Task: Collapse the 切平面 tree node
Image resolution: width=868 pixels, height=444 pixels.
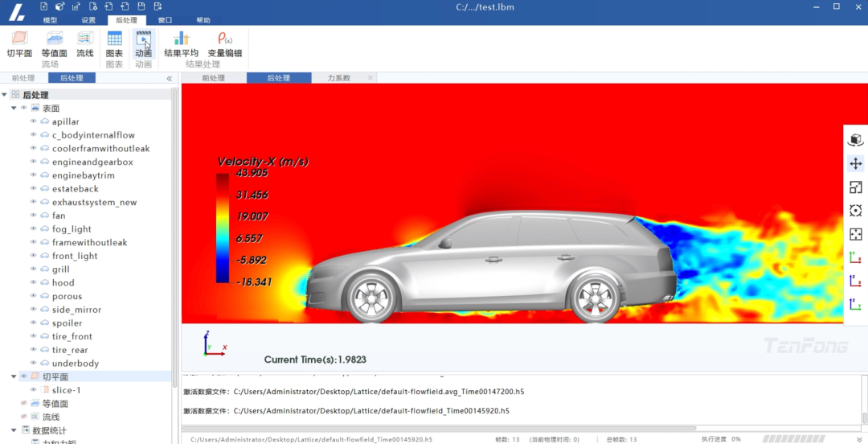Action: pos(14,376)
